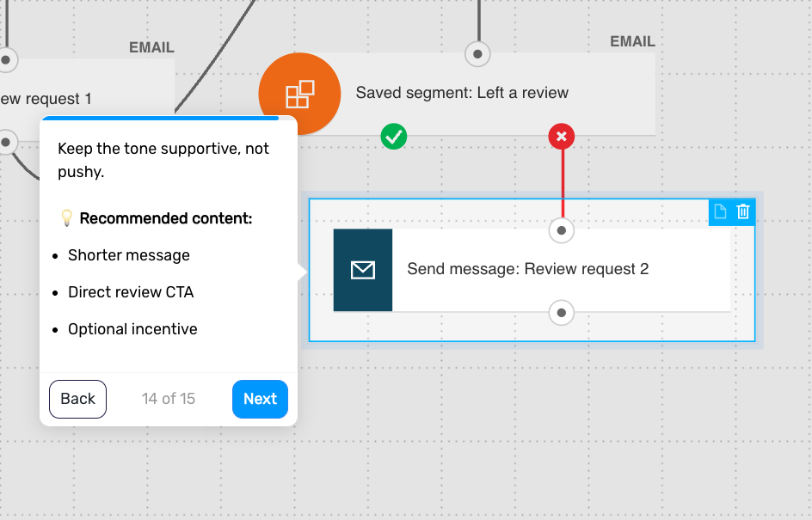Click the 14 of 15 step counter
The height and width of the screenshot is (520, 812).
169,399
